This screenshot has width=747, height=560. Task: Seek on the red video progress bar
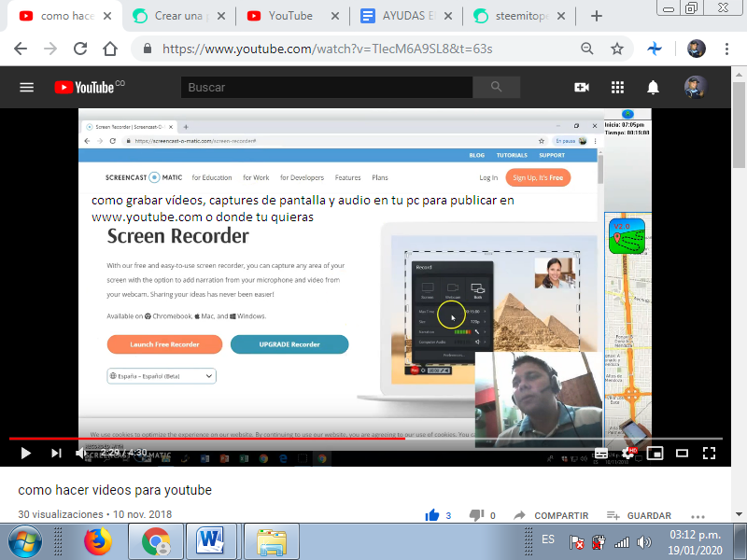[365, 438]
